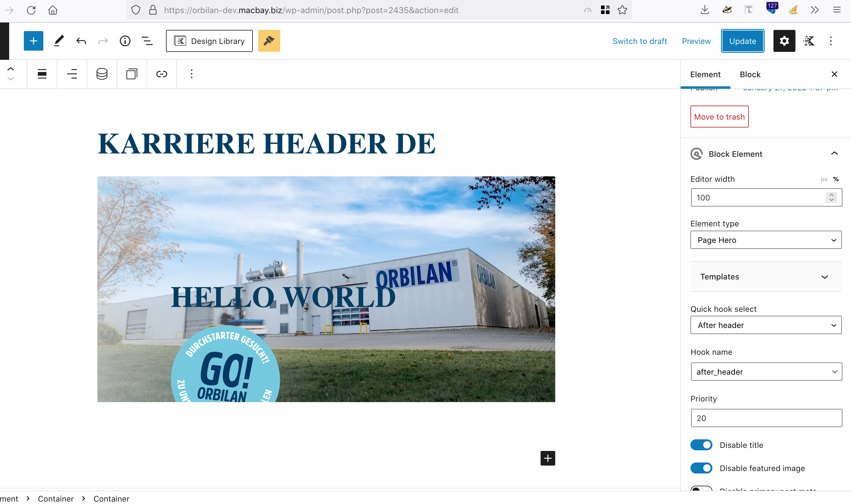Undo the last change
The height and width of the screenshot is (504, 851).
[81, 41]
